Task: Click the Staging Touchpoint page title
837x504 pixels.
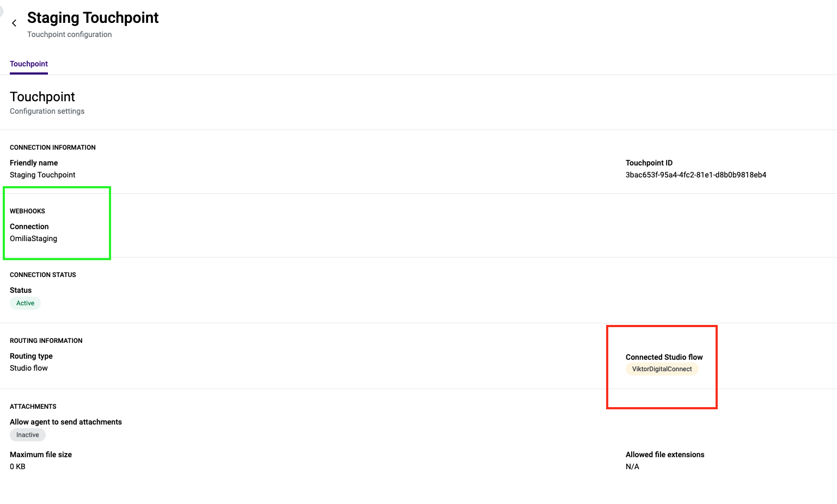Action: click(x=93, y=18)
